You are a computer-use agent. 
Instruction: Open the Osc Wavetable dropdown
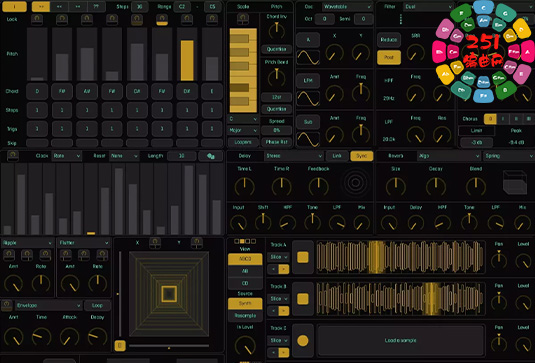(x=347, y=6)
